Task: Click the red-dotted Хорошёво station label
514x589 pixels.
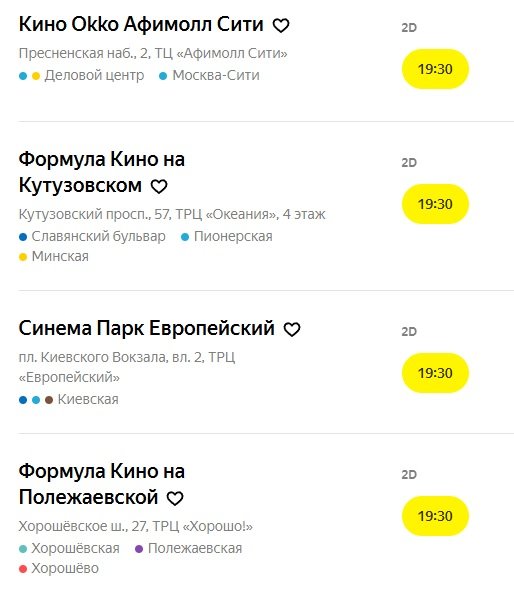Action: coord(65,568)
